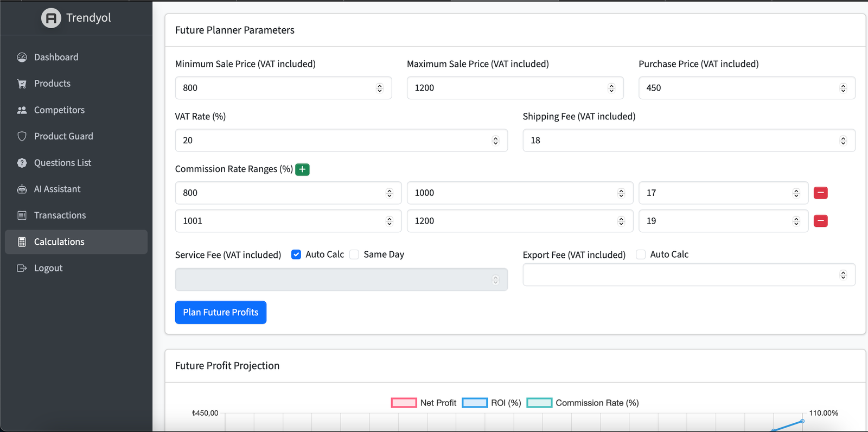Viewport: 868px width, 432px height.
Task: Click the AI Assistant robot icon
Action: tap(22, 189)
